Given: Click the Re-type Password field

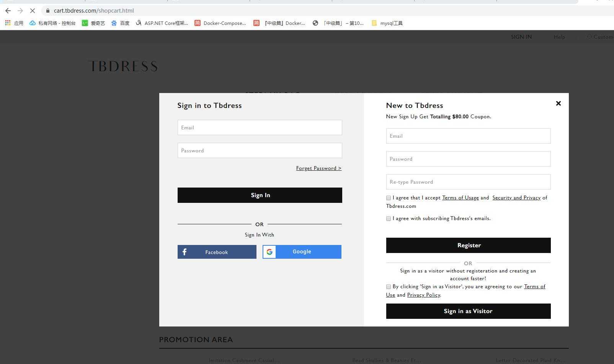Looking at the screenshot, I should tap(468, 182).
